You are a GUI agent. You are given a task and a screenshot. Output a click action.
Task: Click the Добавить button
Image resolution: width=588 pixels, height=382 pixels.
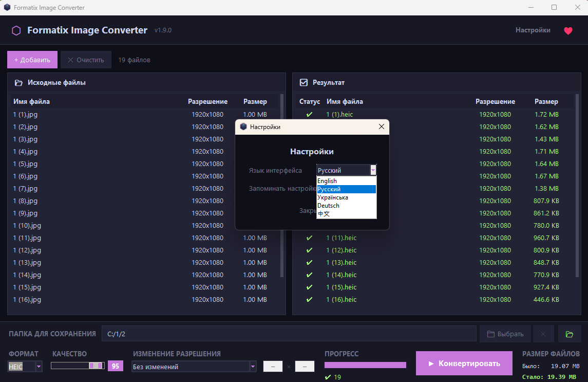point(32,60)
